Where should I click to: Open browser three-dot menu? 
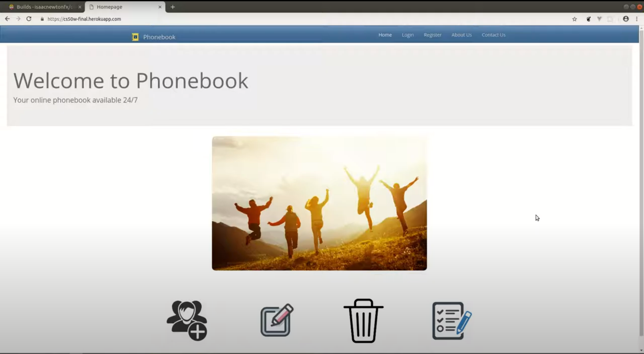tap(637, 19)
